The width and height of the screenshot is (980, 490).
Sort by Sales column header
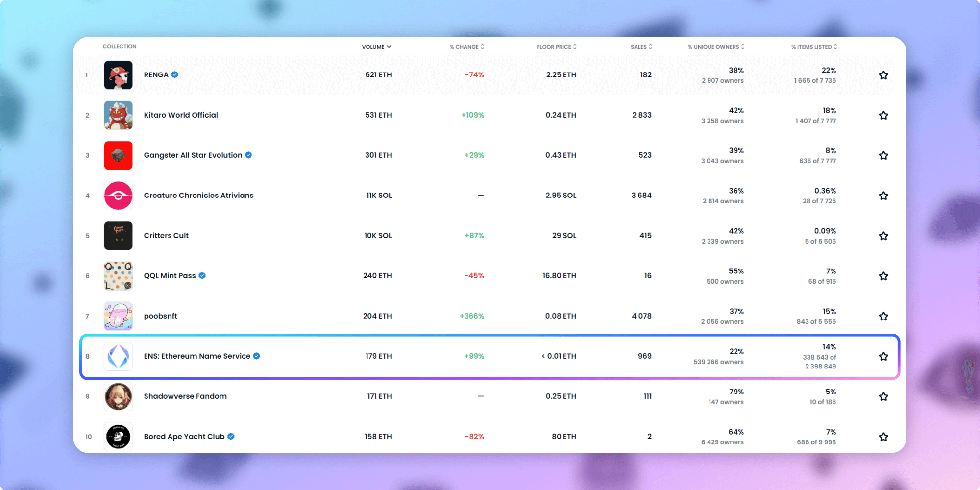click(x=641, y=47)
